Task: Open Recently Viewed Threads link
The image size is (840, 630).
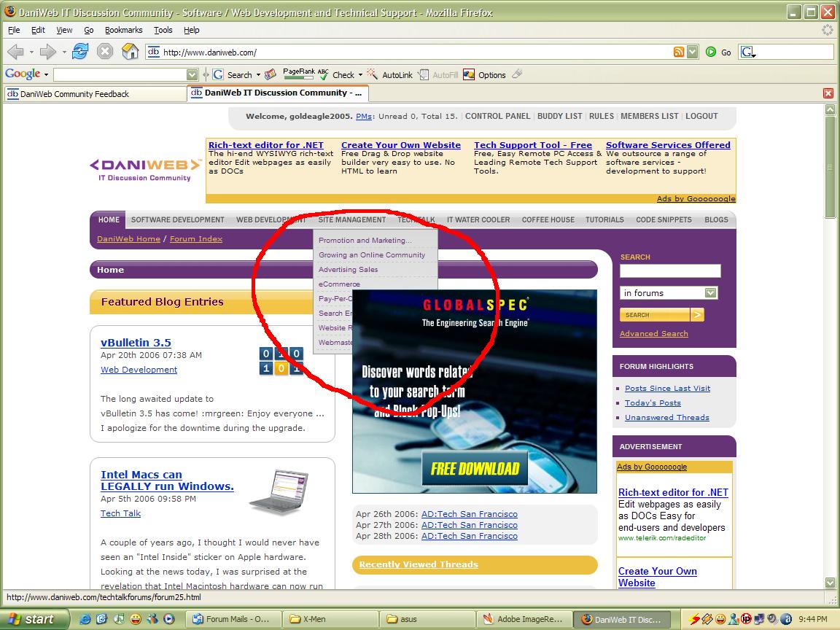Action: pyautogui.click(x=419, y=564)
